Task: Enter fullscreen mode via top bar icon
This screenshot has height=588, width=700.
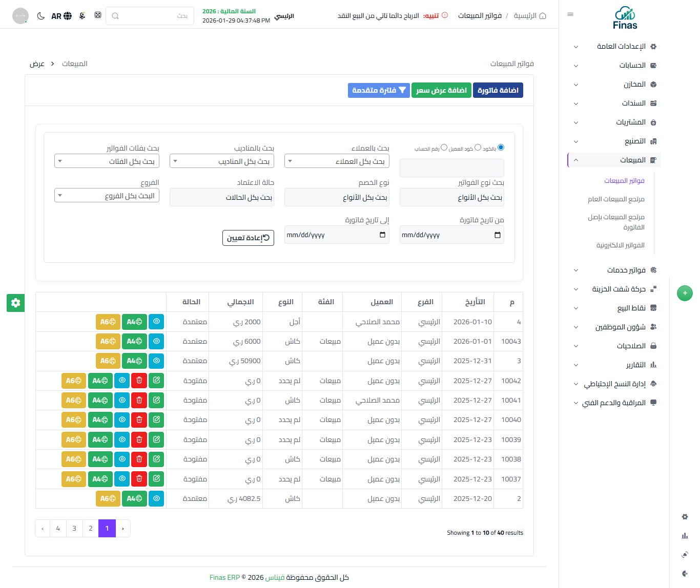Action: click(x=98, y=15)
